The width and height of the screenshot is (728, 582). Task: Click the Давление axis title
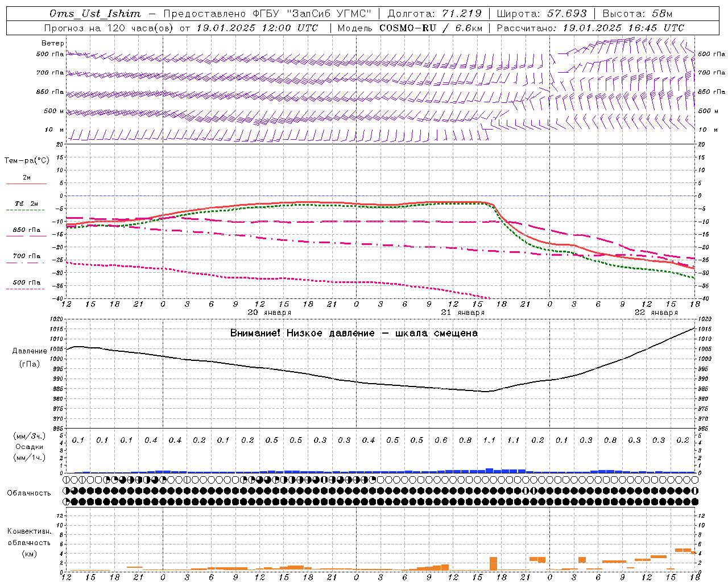30,351
